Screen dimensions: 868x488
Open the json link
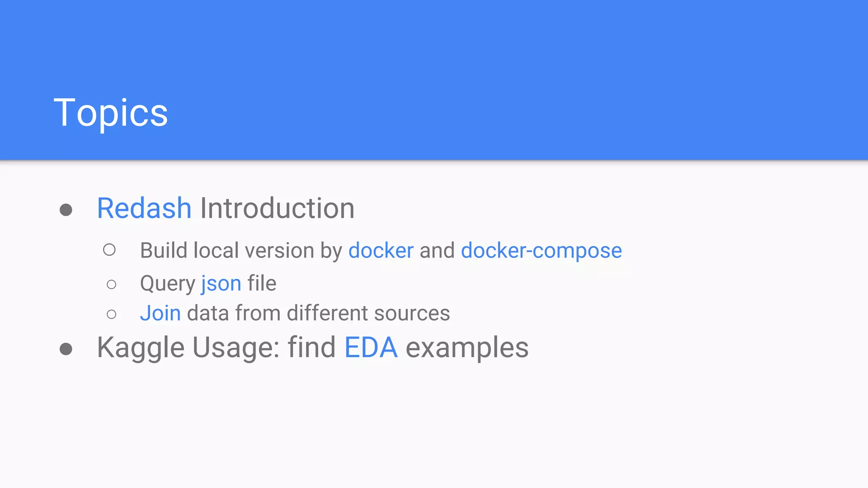coord(221,283)
